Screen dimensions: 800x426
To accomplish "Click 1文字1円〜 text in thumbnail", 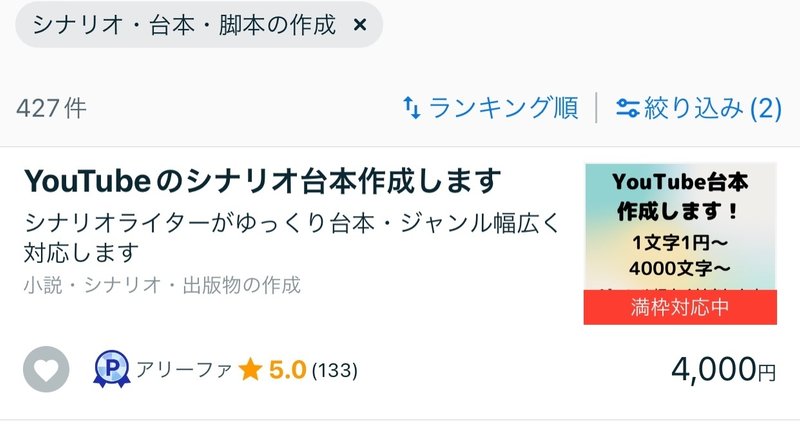I will pos(680,242).
